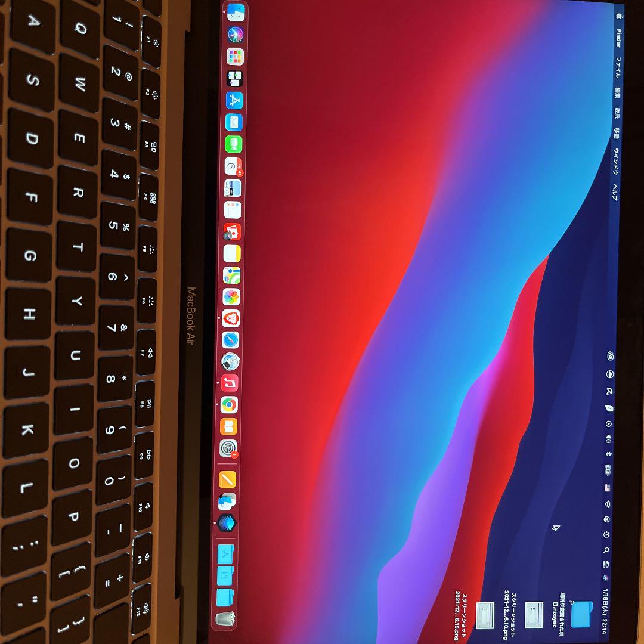Open the Apple menu
This screenshot has height=644, width=644.
[x=620, y=16]
